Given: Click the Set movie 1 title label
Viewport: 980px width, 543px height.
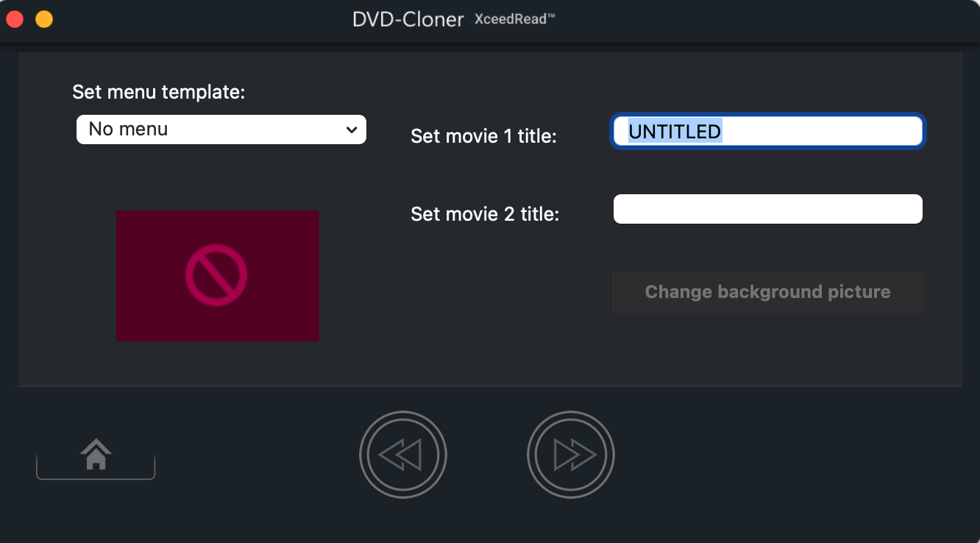Looking at the screenshot, I should click(483, 136).
